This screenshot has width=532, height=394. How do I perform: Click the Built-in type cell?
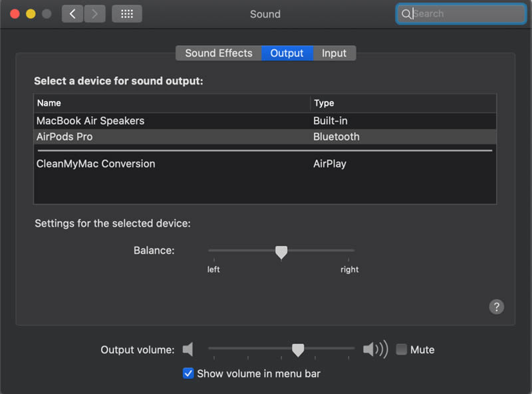tap(330, 121)
